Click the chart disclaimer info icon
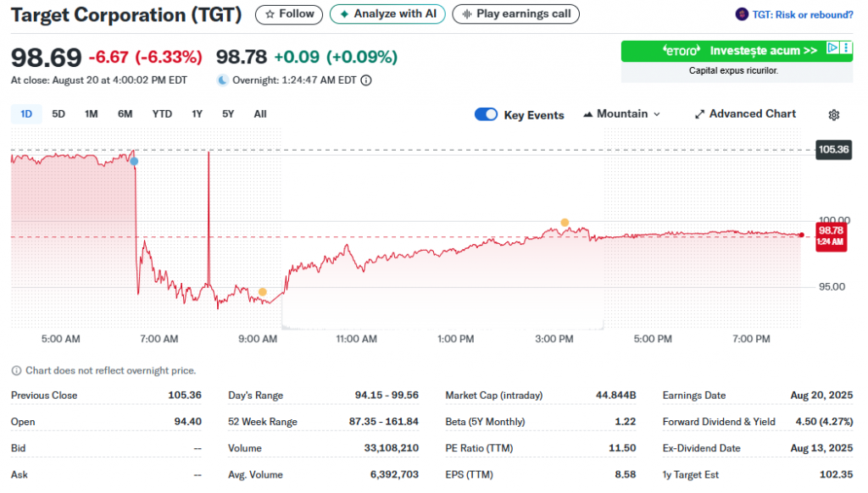Screen dimensions: 868x493 pos(17,371)
